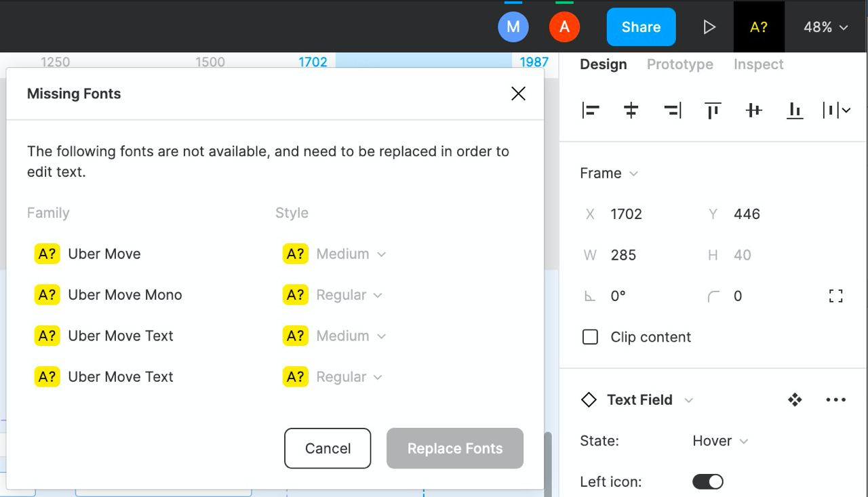Close the Missing Fonts dialog
868x497 pixels.
(518, 94)
